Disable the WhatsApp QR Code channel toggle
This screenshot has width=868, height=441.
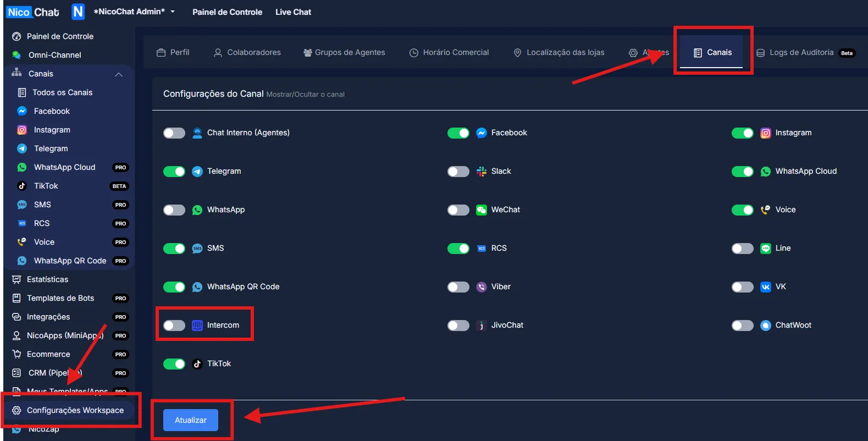174,287
